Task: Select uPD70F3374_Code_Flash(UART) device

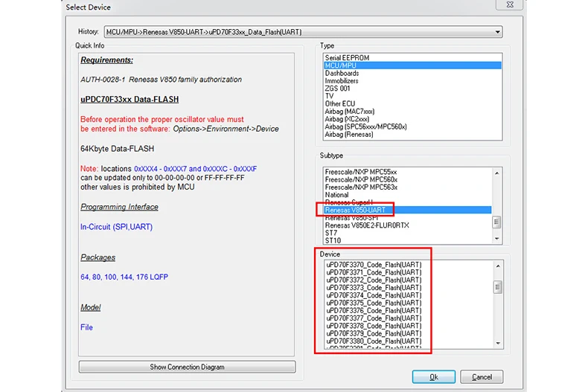Action: 409,295
